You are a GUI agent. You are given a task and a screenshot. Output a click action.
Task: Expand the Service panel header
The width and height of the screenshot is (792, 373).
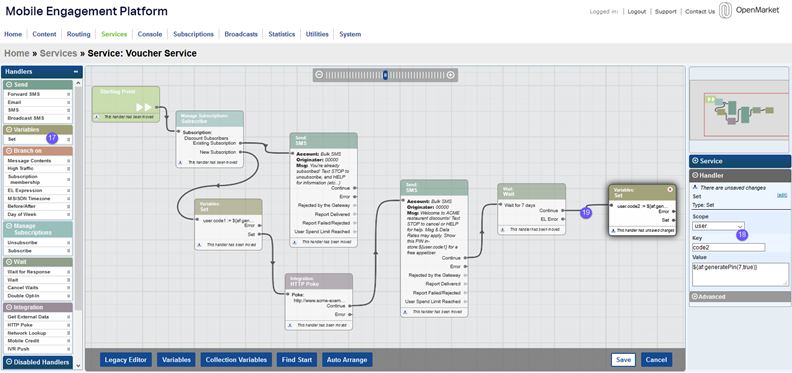tap(739, 161)
